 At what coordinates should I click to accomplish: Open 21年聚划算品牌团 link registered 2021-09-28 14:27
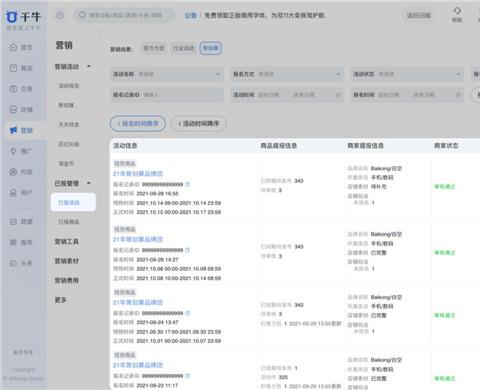point(138,239)
